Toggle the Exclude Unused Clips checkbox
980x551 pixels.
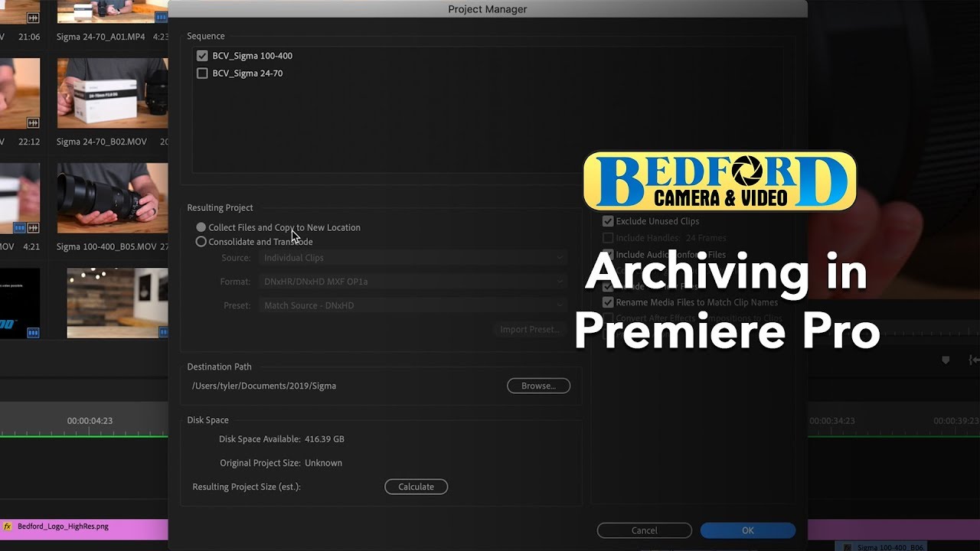tap(608, 221)
